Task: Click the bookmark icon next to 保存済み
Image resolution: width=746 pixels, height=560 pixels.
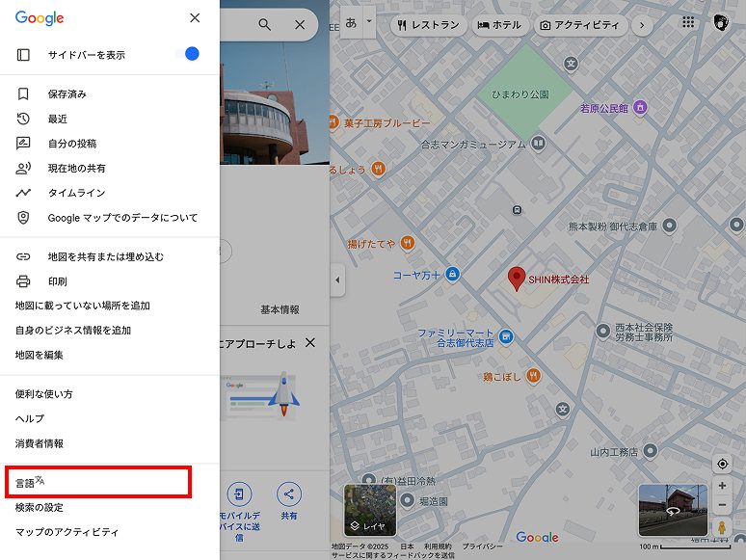Action: (23, 94)
